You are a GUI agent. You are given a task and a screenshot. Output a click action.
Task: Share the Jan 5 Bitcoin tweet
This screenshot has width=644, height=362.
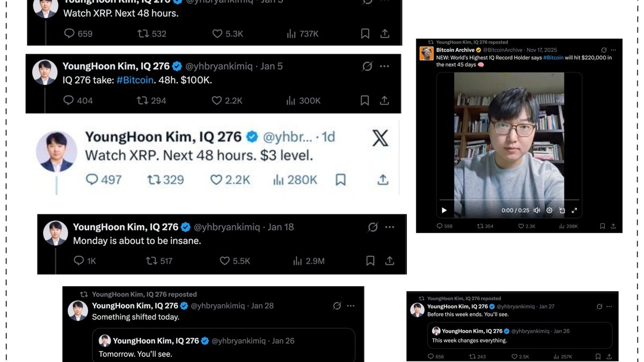pyautogui.click(x=384, y=100)
